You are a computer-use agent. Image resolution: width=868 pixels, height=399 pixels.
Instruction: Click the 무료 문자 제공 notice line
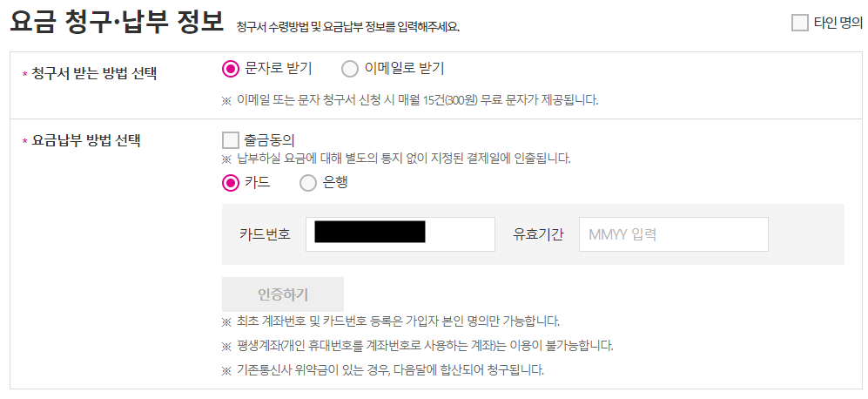[x=410, y=101]
